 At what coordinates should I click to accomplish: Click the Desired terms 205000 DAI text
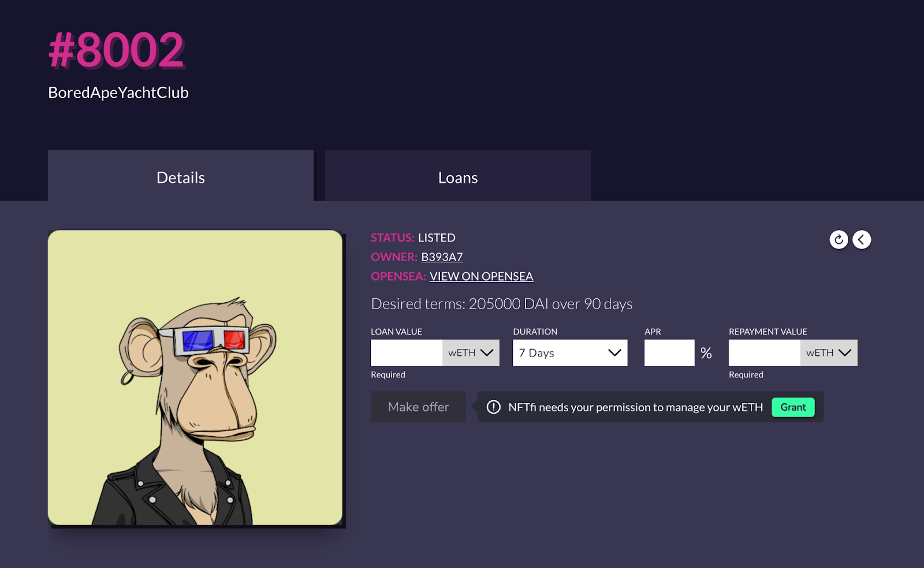point(502,304)
